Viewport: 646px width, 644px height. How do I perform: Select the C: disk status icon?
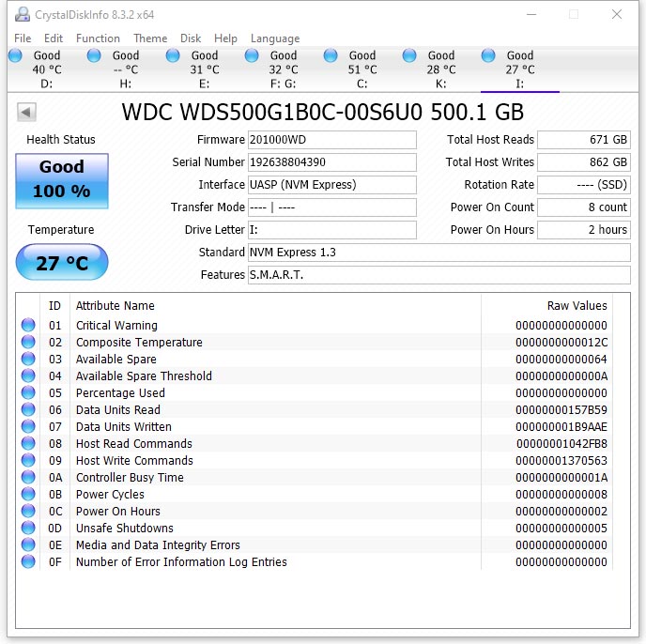(331, 55)
